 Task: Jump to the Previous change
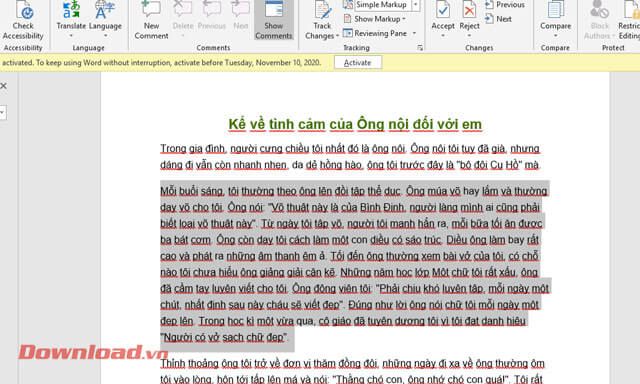point(505,5)
